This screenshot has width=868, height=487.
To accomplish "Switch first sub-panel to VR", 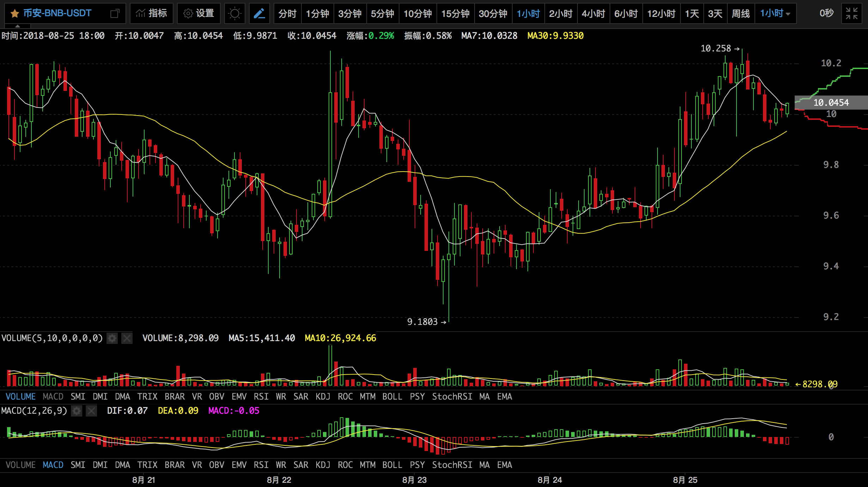I will tap(197, 397).
